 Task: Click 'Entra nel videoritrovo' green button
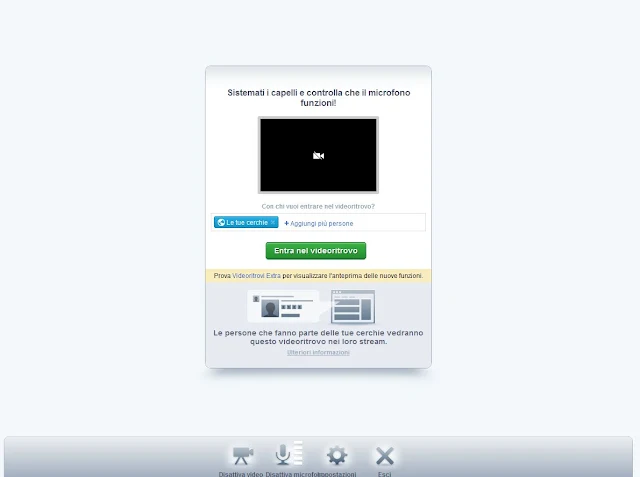pyautogui.click(x=316, y=251)
